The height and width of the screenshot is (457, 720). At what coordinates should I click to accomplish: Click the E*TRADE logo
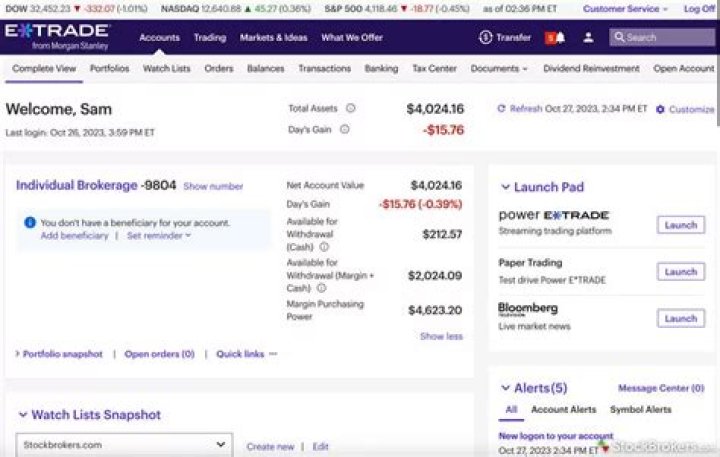[x=57, y=37]
